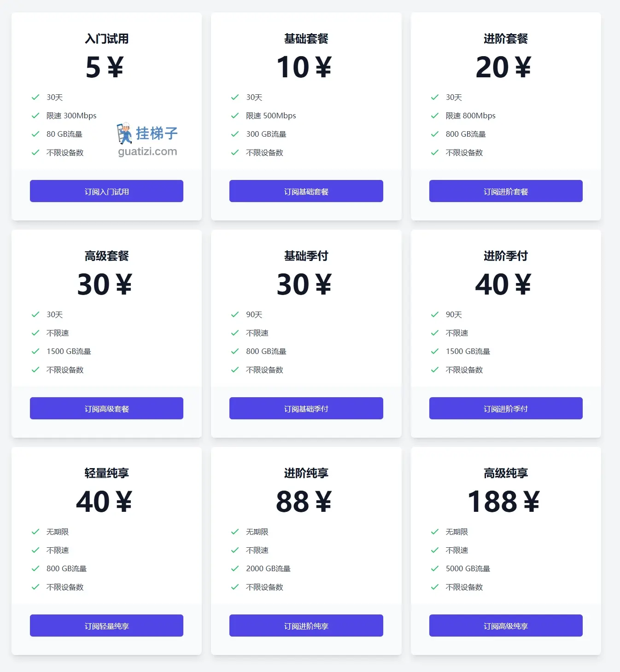Viewport: 620px width, 672px height.
Task: Subscribe to the 基础套餐 plan
Action: click(x=306, y=191)
